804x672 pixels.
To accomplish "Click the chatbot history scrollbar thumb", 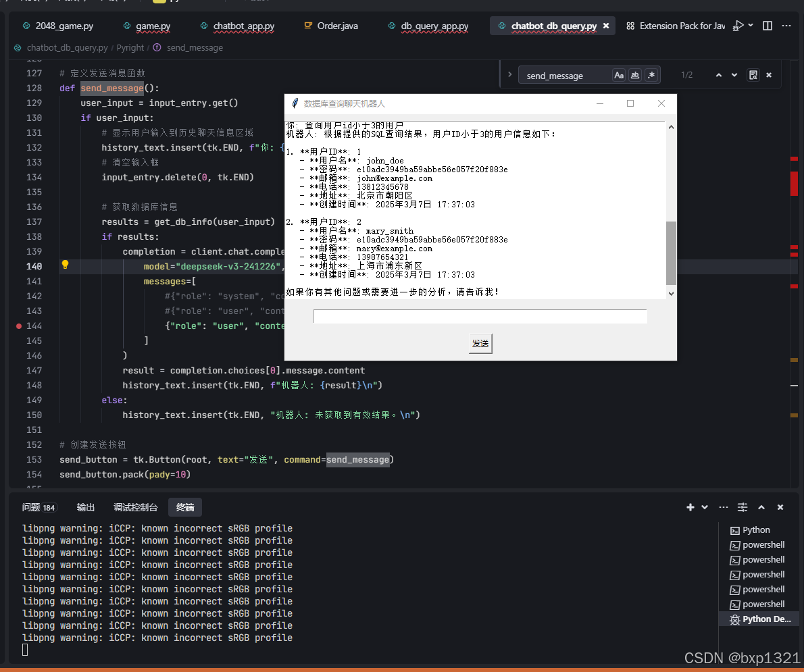I will (x=671, y=253).
